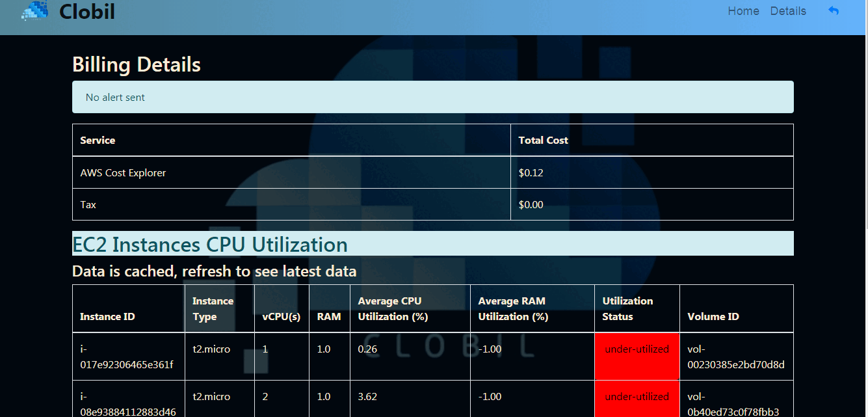868x417 pixels.
Task: Click red under-utilized status for i-08e93884112883d46
Action: click(637, 397)
